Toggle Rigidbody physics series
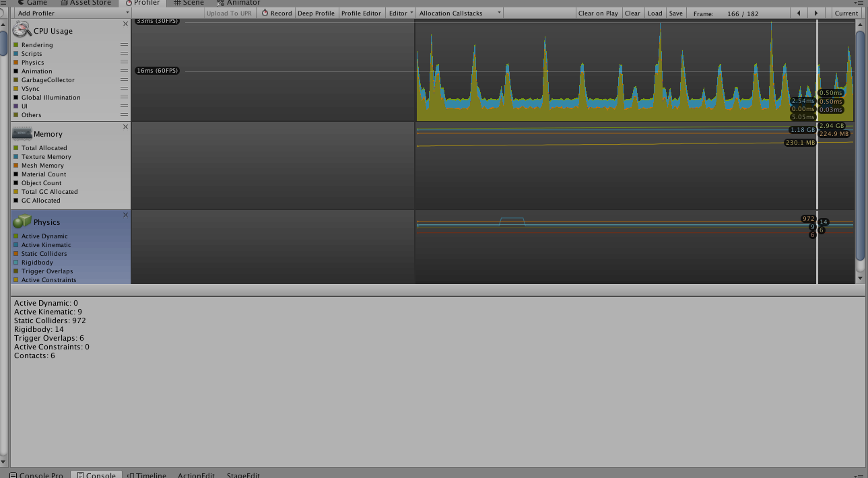The height and width of the screenshot is (478, 868). point(15,263)
